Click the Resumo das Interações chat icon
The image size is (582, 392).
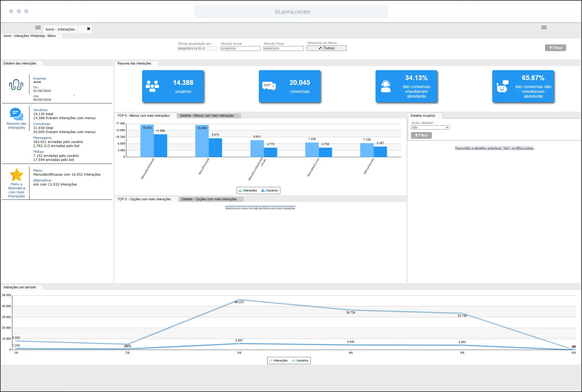pyautogui.click(x=17, y=114)
